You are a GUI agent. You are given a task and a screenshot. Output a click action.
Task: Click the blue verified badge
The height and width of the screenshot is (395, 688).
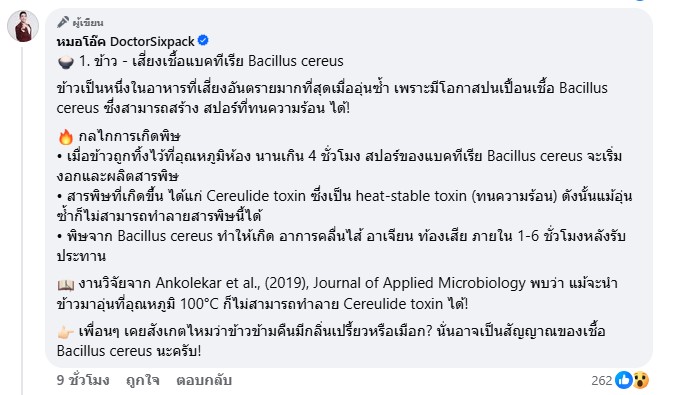coord(203,40)
